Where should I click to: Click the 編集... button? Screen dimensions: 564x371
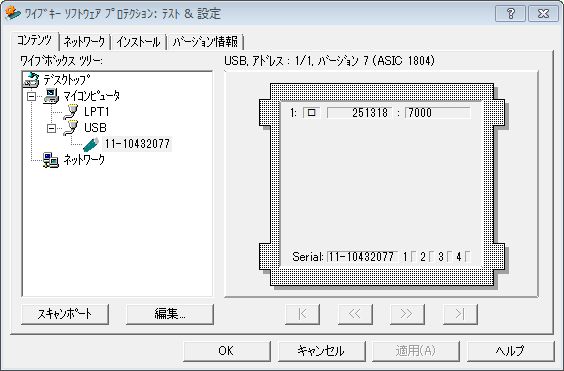[170, 314]
